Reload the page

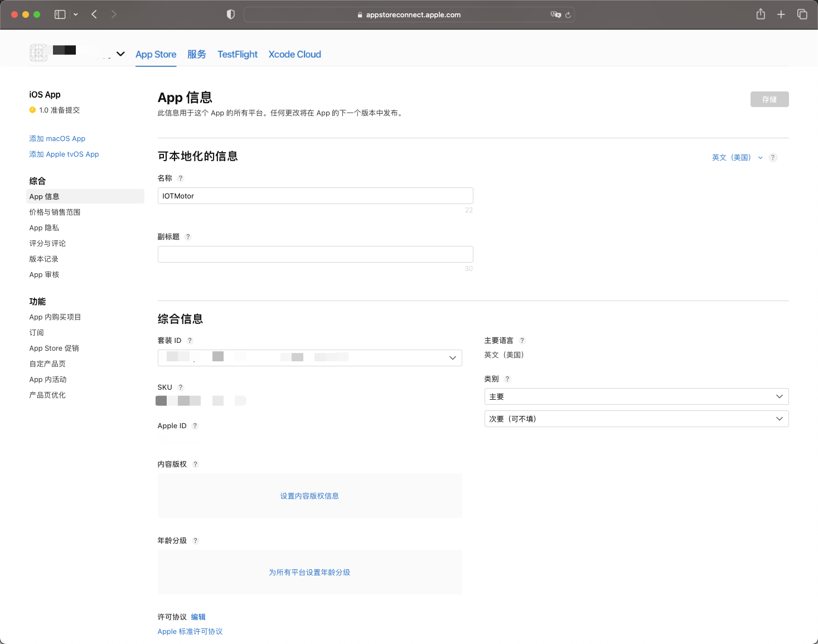[x=568, y=15]
